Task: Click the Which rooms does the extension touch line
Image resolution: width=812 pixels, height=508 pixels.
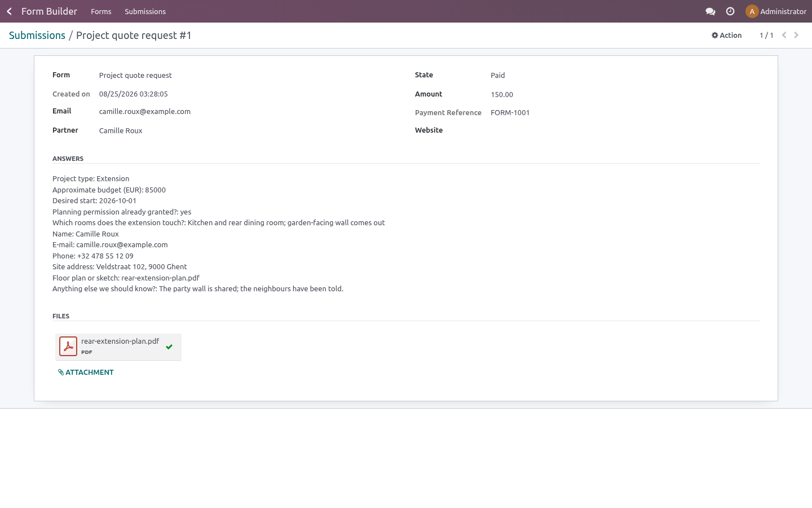Action: click(219, 222)
